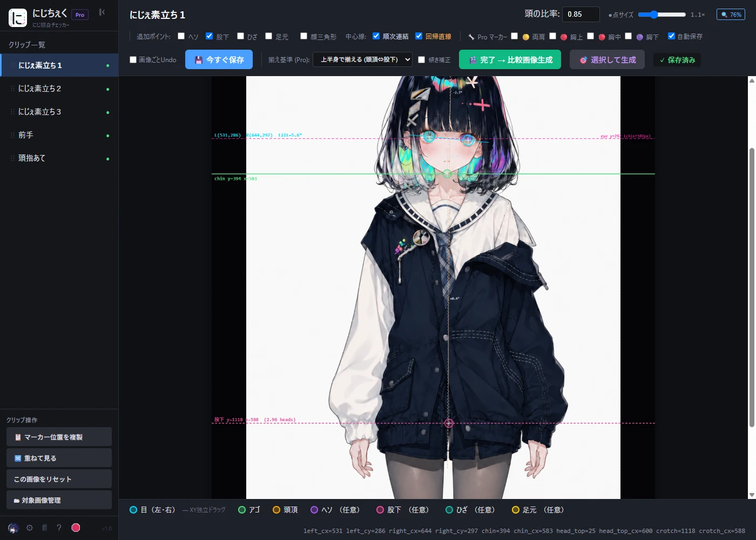This screenshot has width=756, height=540.
Task: Click 完了 → 比較画像生成 button
Action: pos(510,59)
